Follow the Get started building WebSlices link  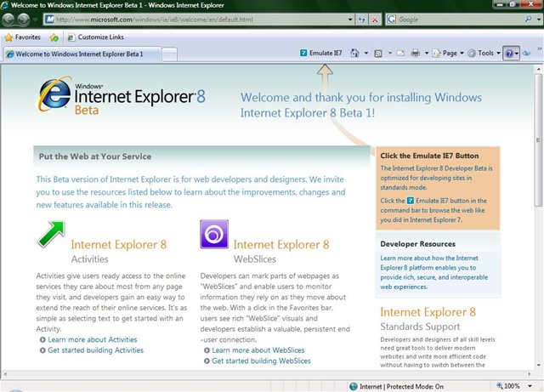click(261, 361)
